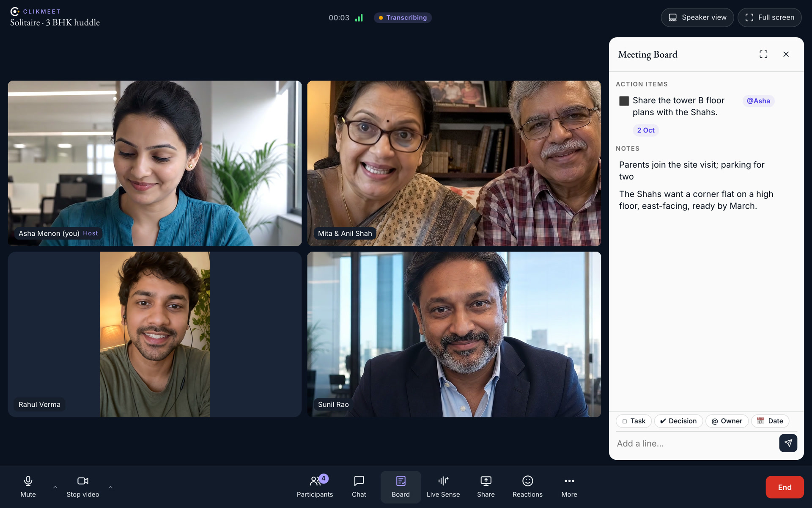Click the 2 Oct due date tag
This screenshot has width=812, height=508.
646,130
